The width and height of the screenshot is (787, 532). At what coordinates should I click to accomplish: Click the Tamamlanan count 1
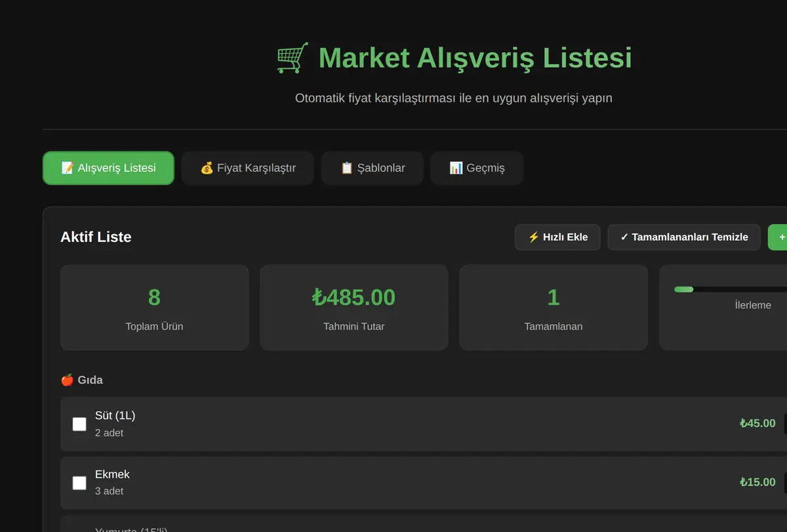click(x=553, y=297)
